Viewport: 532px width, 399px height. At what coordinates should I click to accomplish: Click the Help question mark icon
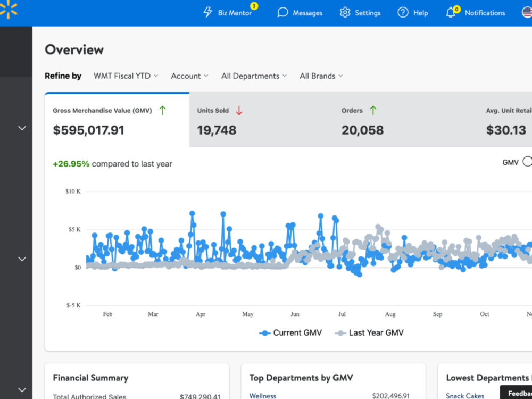403,13
